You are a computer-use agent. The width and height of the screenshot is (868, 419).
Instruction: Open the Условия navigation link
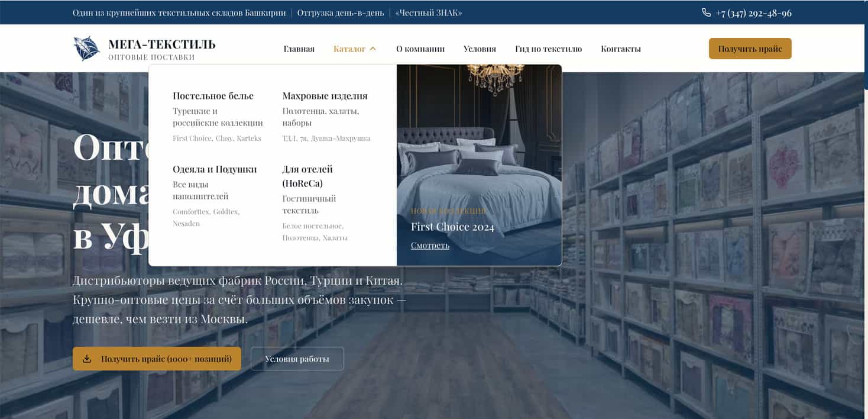480,49
